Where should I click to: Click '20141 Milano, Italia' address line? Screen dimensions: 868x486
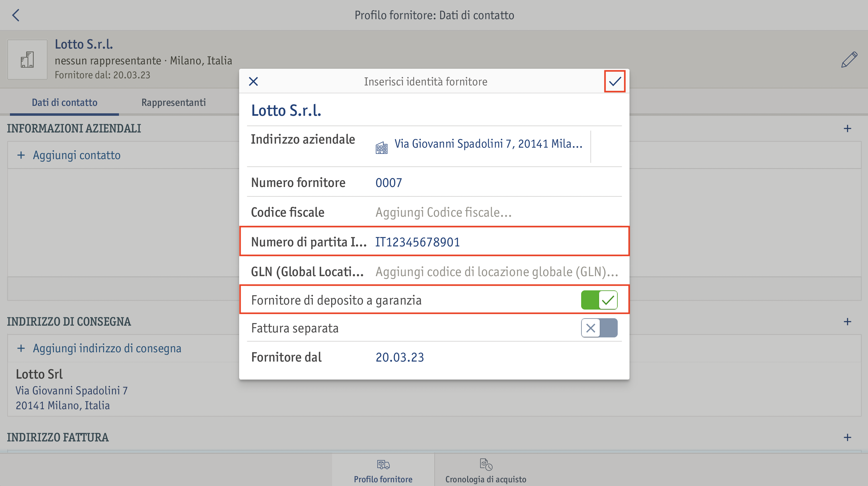[x=63, y=405]
